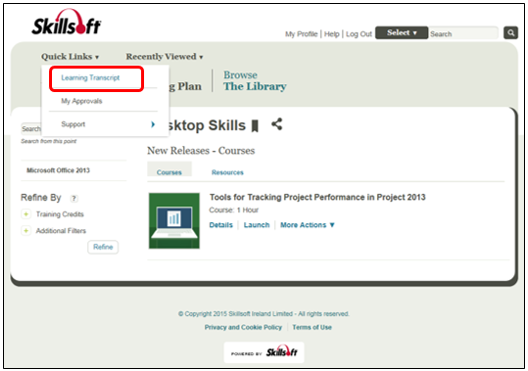Open the Help link
The height and width of the screenshot is (371, 528).
332,34
